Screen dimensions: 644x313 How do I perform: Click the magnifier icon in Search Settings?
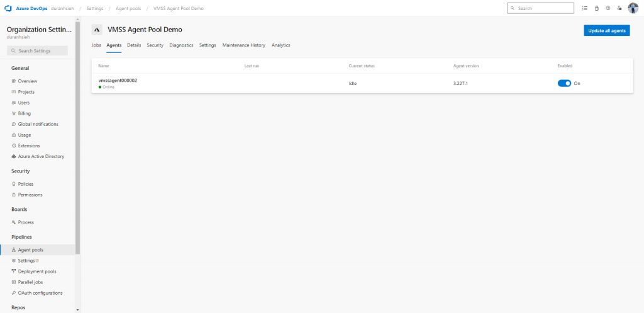[14, 50]
